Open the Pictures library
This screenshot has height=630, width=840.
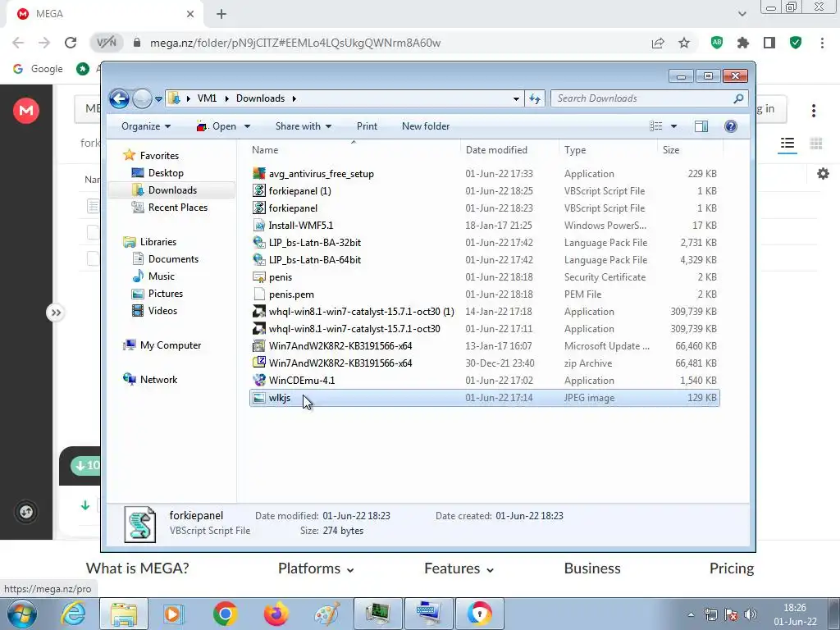(165, 294)
